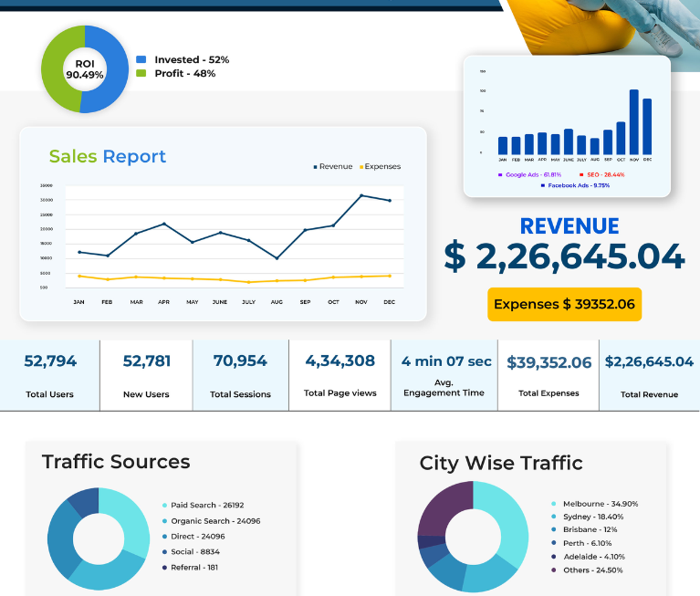Select the ROI 90.49% donut center

[85, 69]
